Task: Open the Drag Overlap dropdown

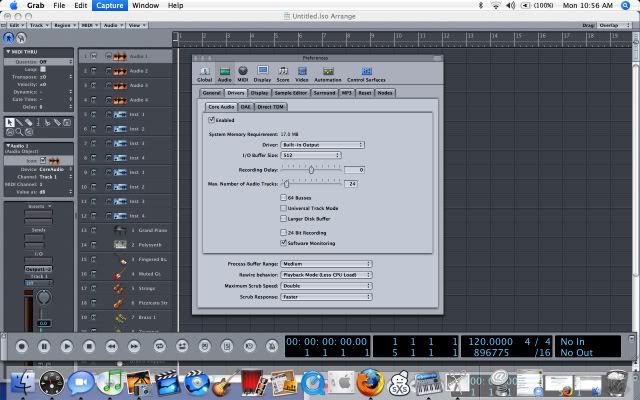Action: (x=615, y=25)
